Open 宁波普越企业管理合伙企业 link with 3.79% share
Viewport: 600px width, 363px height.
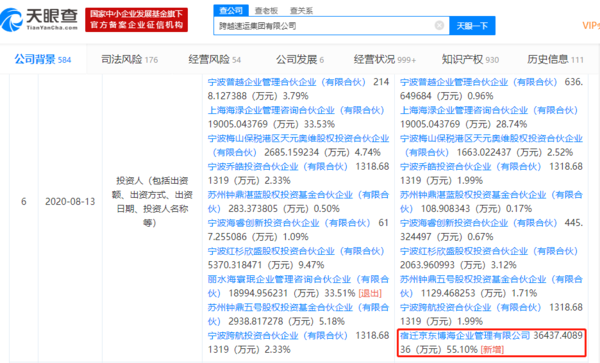[286, 82]
